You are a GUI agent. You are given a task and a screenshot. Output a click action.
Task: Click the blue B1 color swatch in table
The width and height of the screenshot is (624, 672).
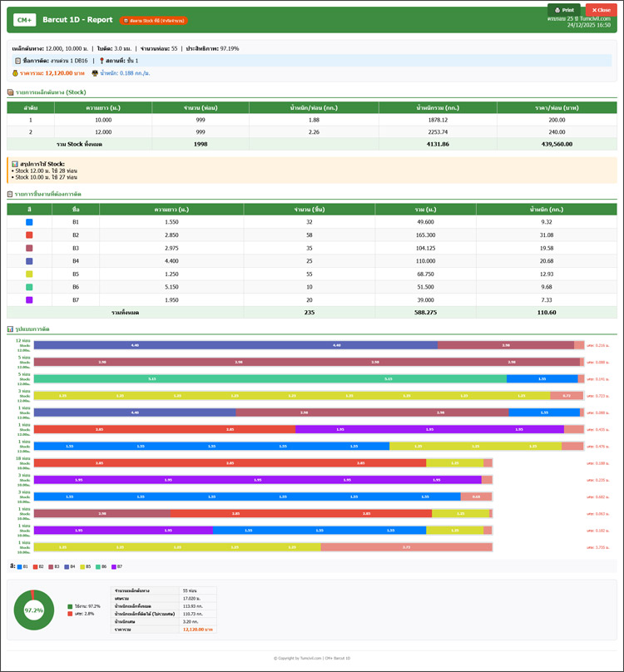[29, 222]
